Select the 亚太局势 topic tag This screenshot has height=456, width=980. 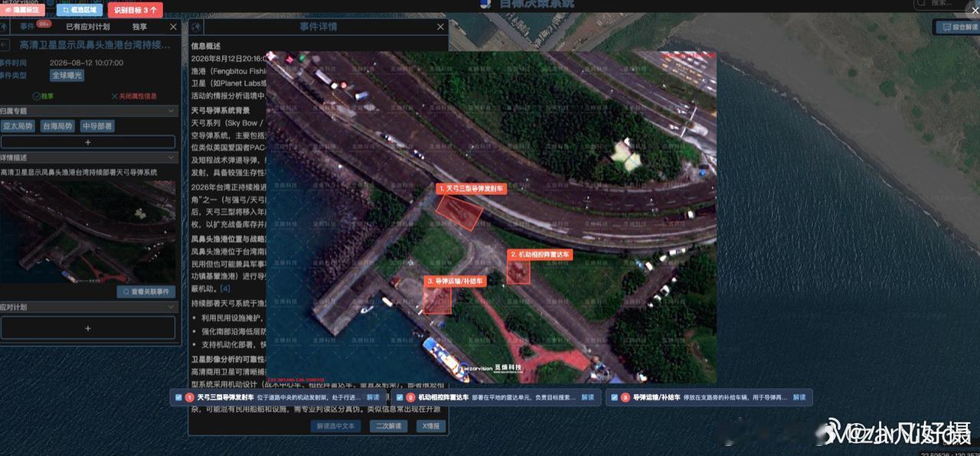18,126
